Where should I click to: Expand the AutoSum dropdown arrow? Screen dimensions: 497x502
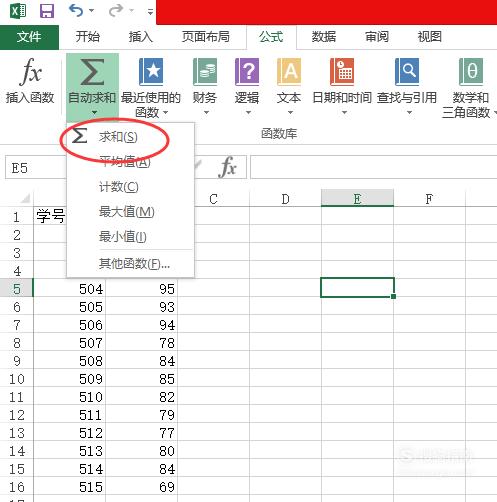tap(95, 113)
